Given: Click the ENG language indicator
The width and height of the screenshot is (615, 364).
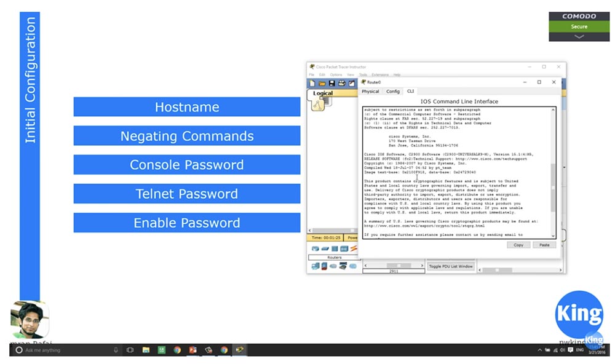Looking at the screenshot, I should point(580,350).
